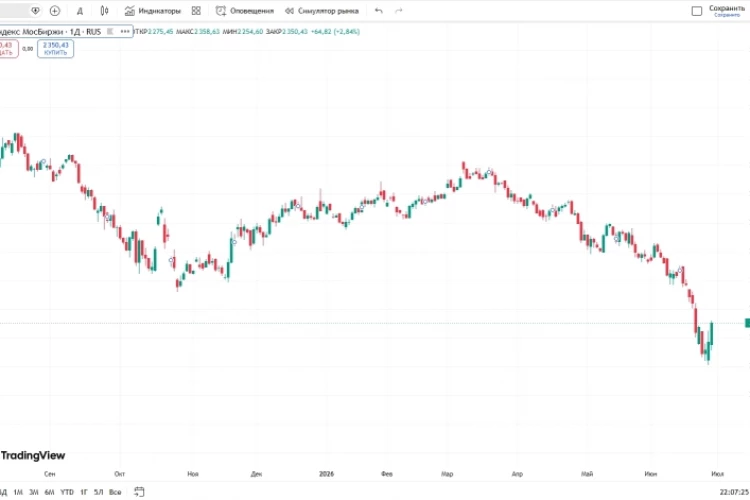The image size is (750, 500).
Task: Open the candlestick chart type selector
Action: 104,11
